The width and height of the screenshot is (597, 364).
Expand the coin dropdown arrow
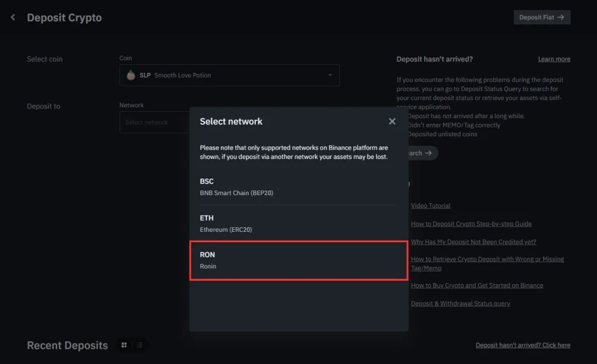(x=330, y=75)
